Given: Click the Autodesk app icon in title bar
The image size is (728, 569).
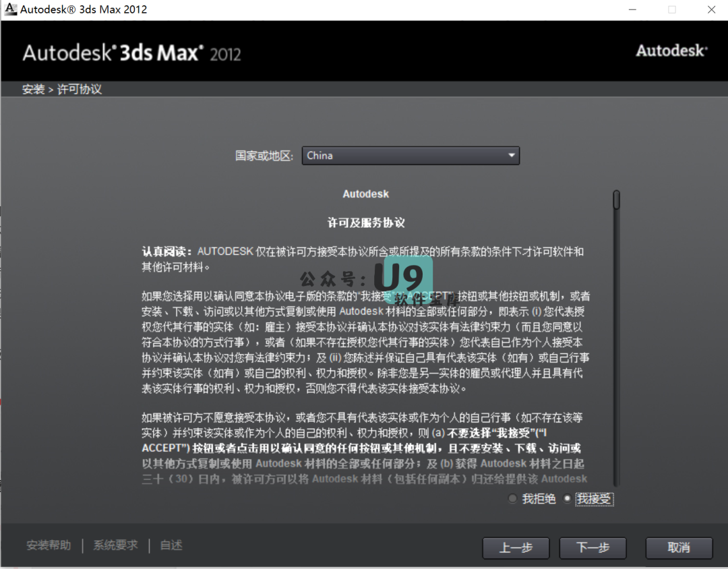Looking at the screenshot, I should (x=9, y=9).
